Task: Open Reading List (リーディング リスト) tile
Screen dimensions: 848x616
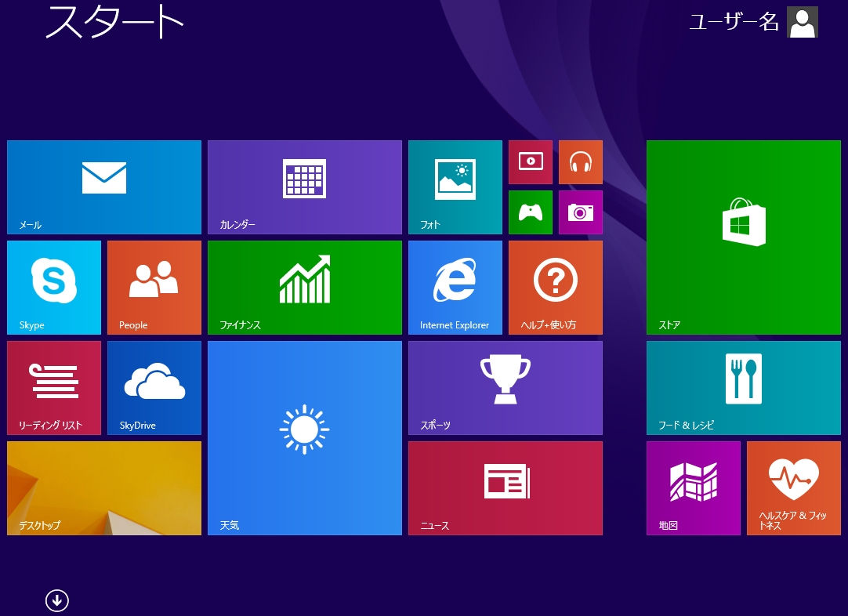Action: [x=54, y=388]
